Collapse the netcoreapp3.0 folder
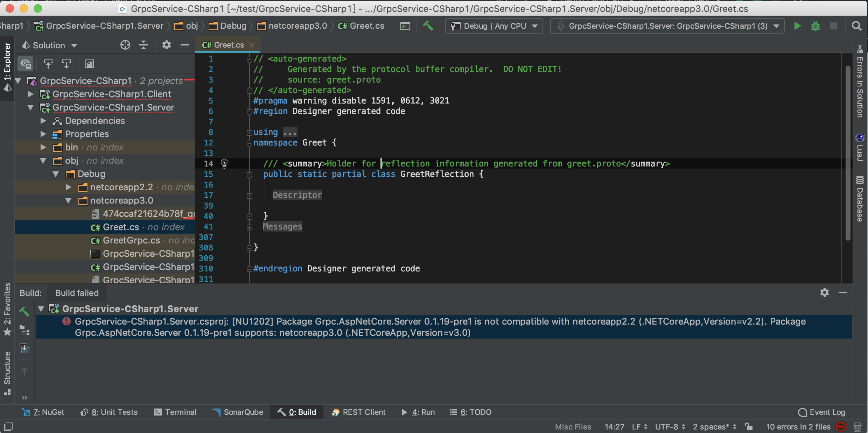 click(68, 200)
